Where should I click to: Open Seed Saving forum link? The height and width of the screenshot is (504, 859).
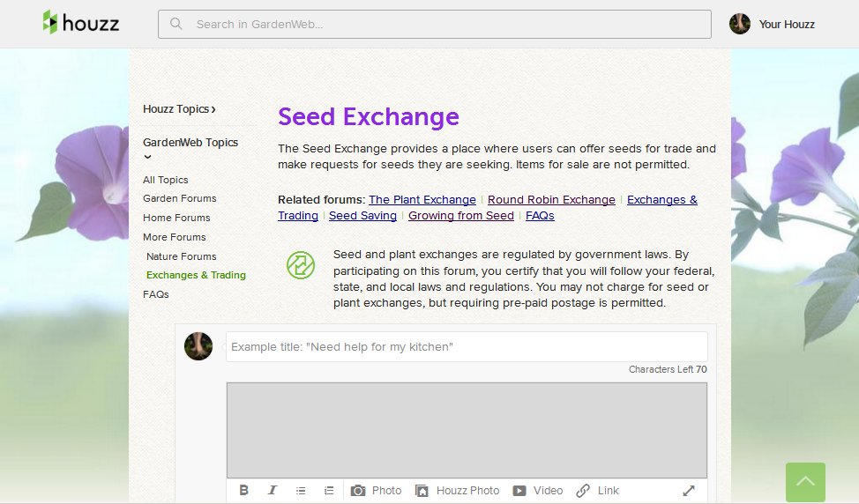[x=362, y=216]
